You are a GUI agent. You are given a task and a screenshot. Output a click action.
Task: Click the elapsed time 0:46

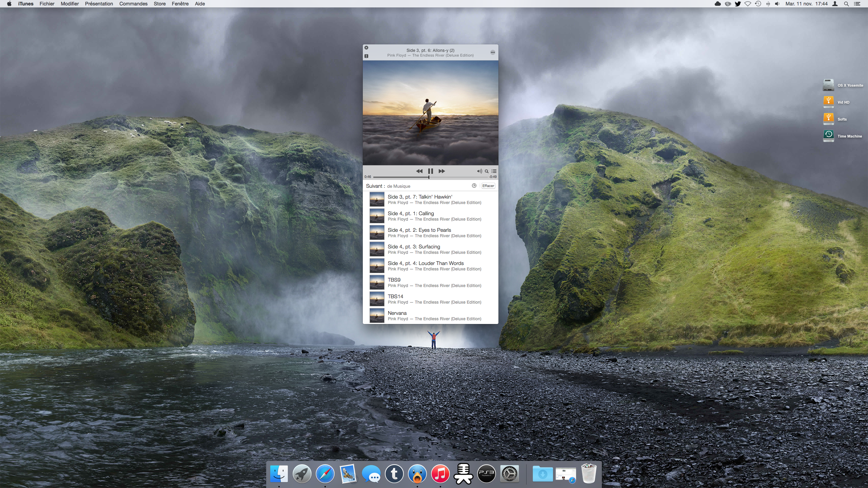368,177
